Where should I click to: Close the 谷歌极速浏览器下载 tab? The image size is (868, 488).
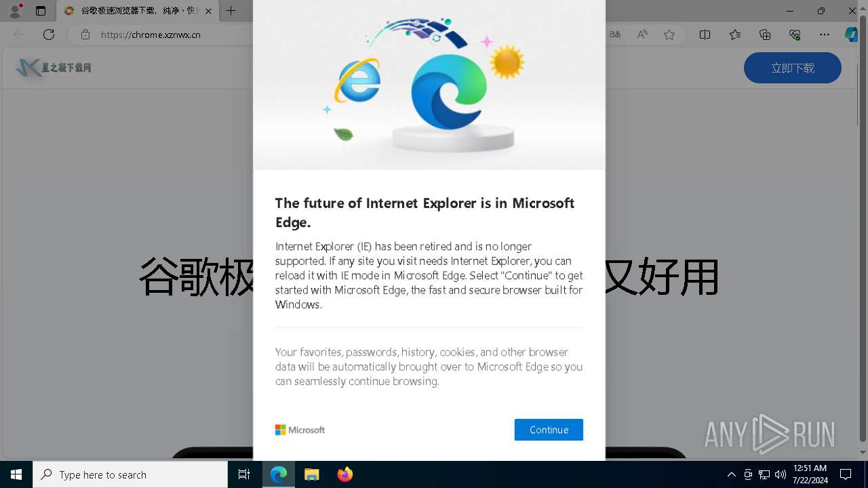point(208,11)
